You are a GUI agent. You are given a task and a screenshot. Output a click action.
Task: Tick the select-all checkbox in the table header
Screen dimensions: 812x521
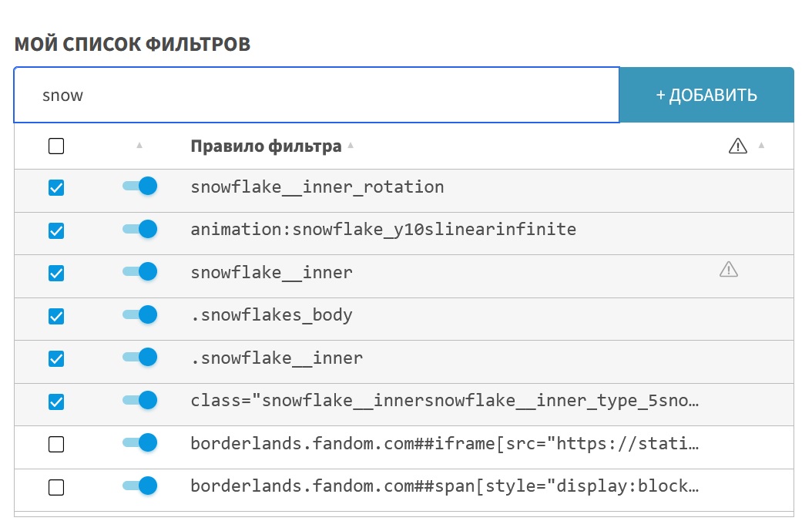[56, 146]
